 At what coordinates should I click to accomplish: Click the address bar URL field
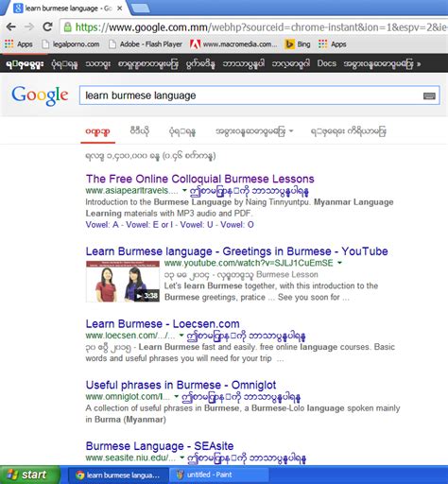coord(253,27)
